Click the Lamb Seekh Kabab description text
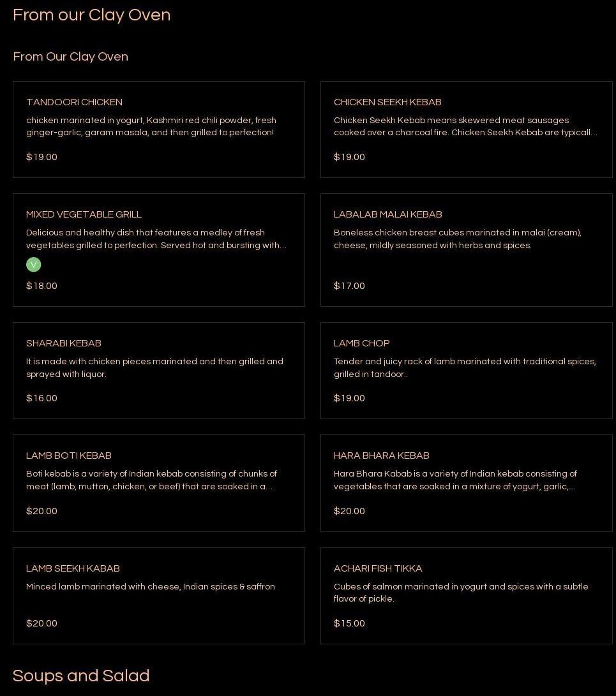This screenshot has width=616, height=696. (150, 586)
